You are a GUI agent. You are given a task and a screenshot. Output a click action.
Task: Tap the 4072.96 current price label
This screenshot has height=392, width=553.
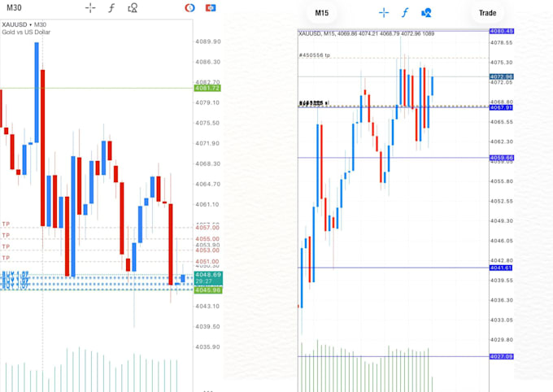502,76
